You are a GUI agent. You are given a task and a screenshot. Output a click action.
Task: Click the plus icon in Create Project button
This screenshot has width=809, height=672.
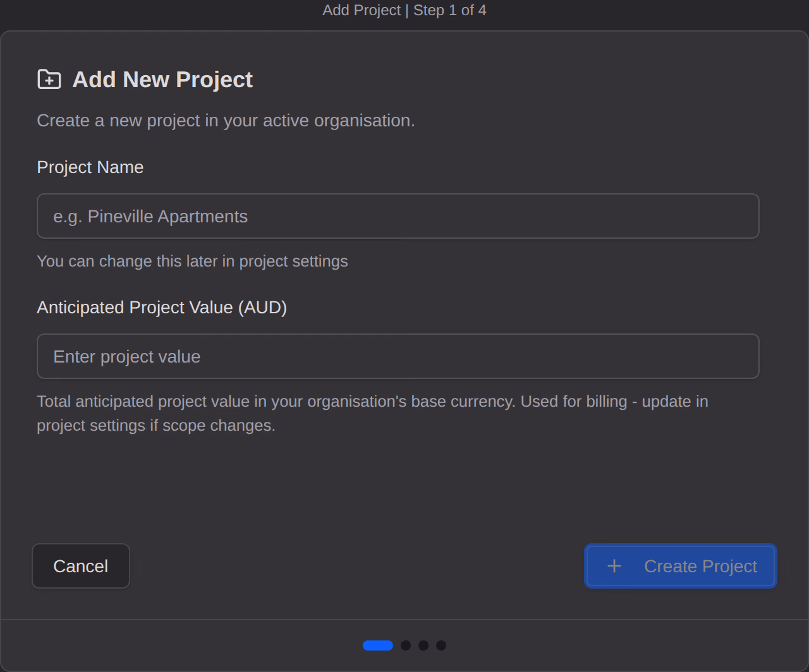(x=614, y=566)
